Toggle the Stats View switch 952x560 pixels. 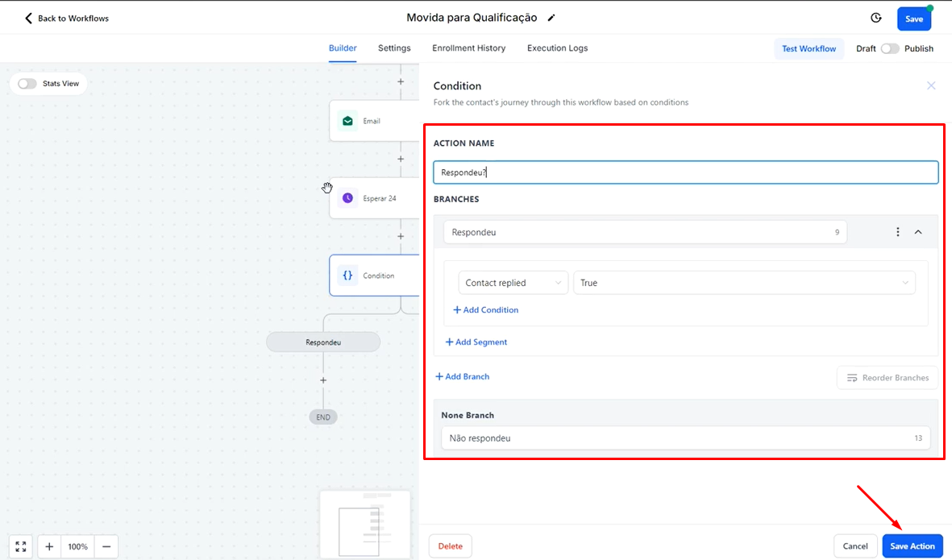click(27, 83)
